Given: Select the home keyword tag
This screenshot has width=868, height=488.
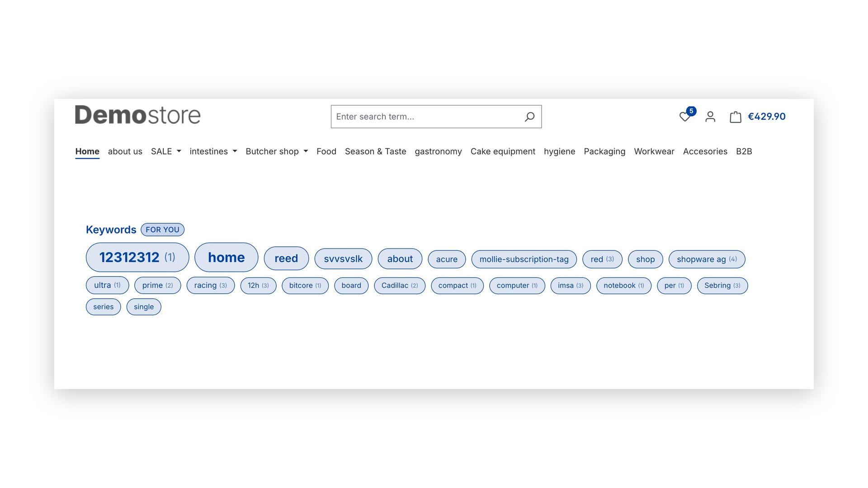Looking at the screenshot, I should coord(226,257).
